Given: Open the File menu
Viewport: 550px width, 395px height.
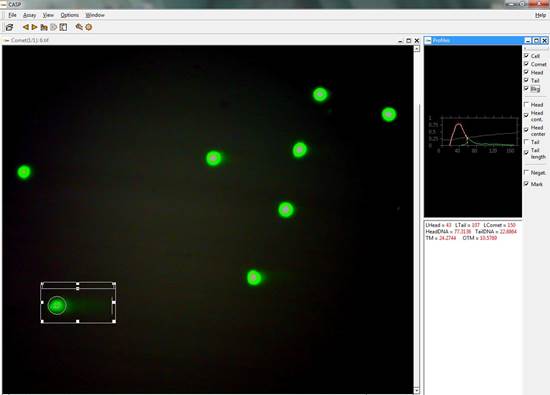Looking at the screenshot, I should click(12, 15).
